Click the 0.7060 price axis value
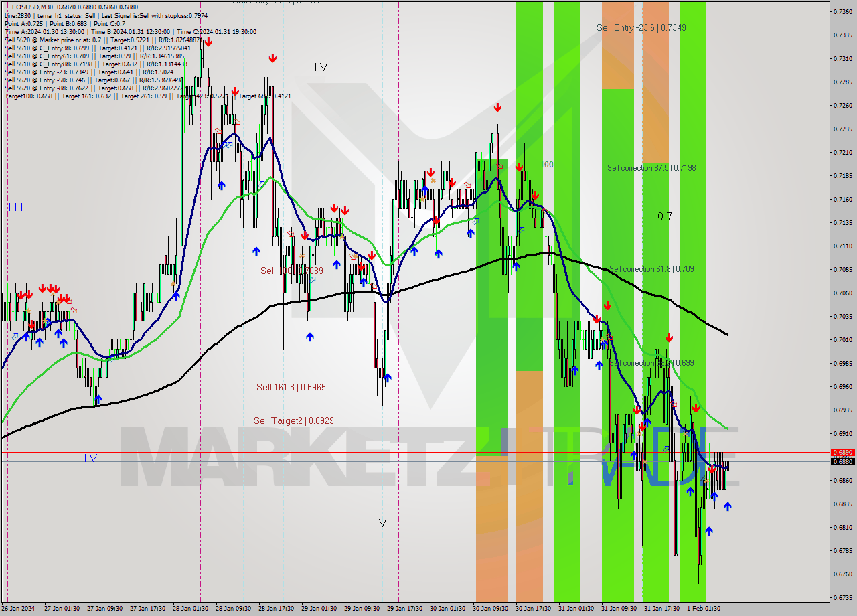The height and width of the screenshot is (616, 857). 842,293
